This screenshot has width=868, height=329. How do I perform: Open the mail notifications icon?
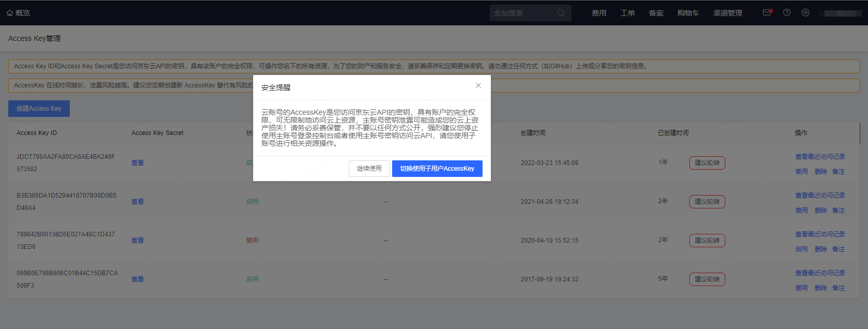tap(767, 13)
